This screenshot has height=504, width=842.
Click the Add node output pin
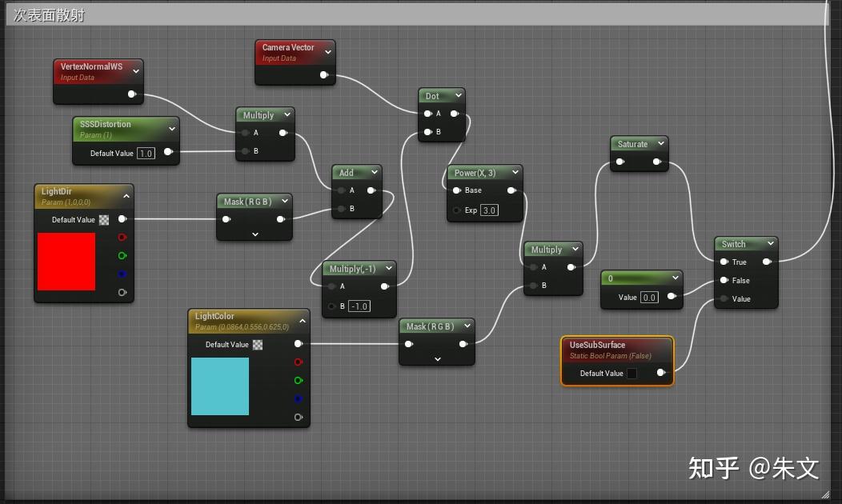coord(371,190)
